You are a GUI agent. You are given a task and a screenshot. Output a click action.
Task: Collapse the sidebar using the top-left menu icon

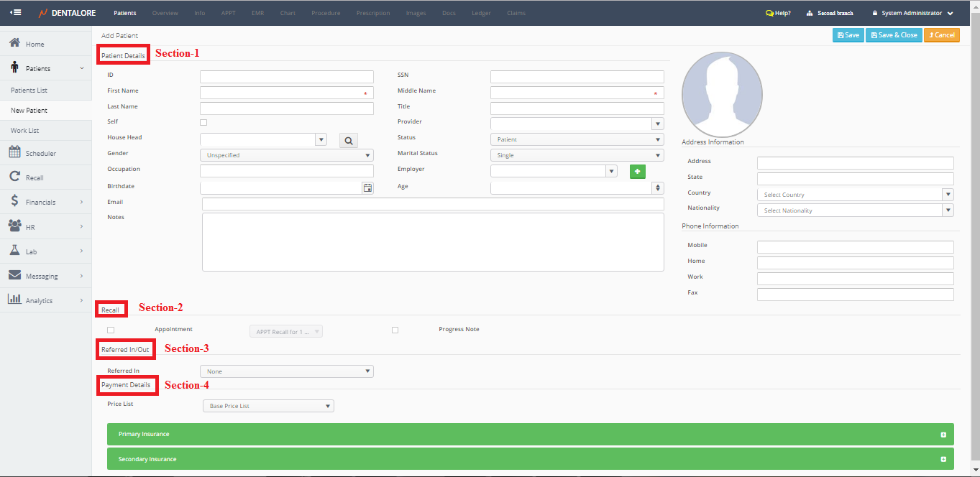coord(16,13)
